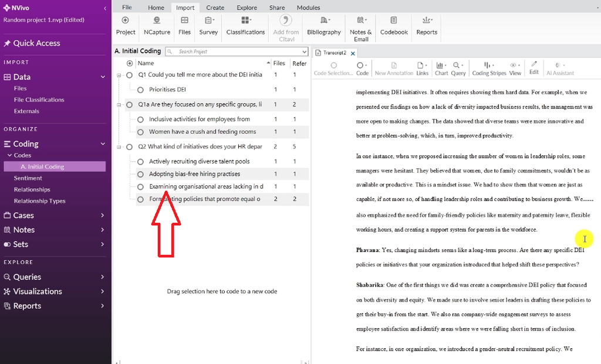This screenshot has width=601, height=364.
Task: Close the Transcript2 tab
Action: [x=353, y=53]
